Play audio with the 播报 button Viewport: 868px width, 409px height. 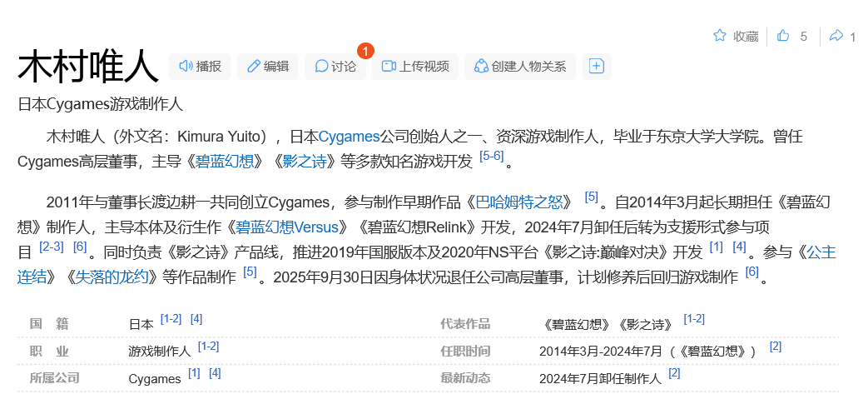(200, 67)
